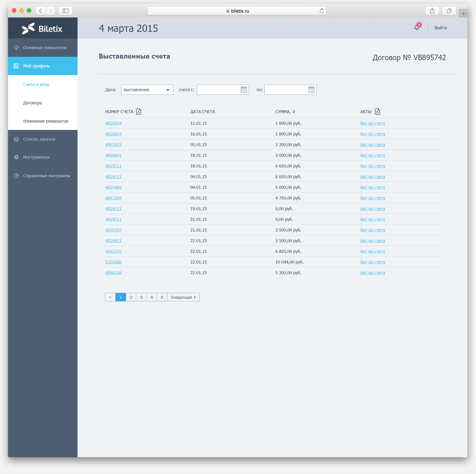Click current page 1 button
Screen dimensions: 476x474
(x=120, y=297)
